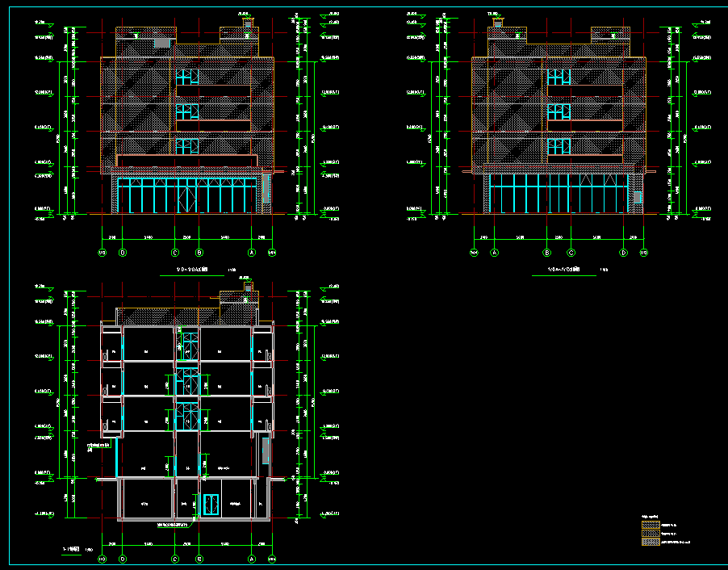728x570 pixels.
Task: Select grid bubble C under the top-left elevation
Action: point(175,253)
